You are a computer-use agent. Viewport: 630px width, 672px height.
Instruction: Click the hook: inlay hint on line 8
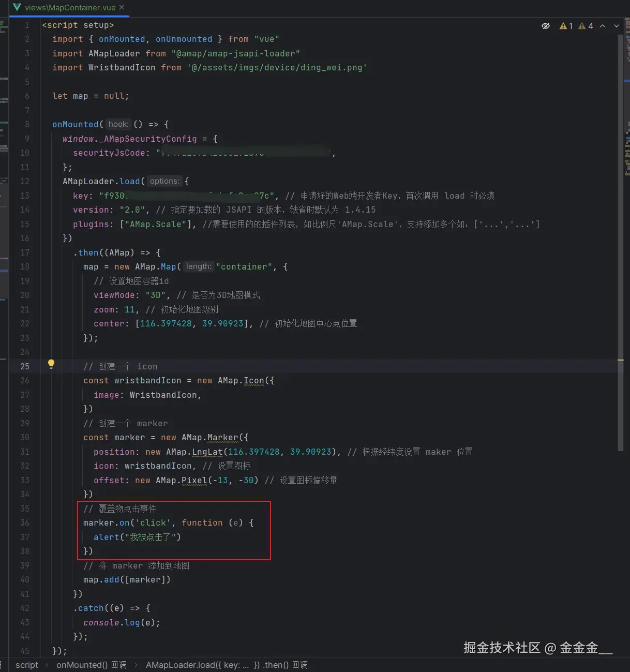118,124
